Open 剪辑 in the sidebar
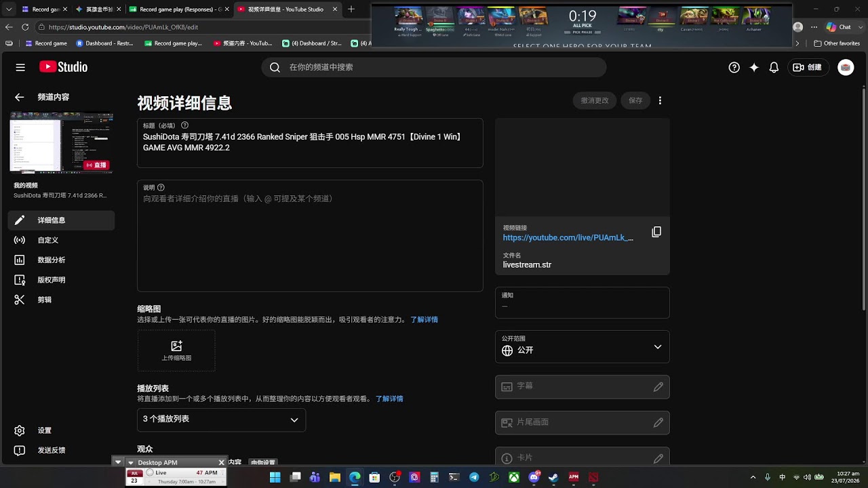This screenshot has height=488, width=868. pyautogui.click(x=61, y=300)
